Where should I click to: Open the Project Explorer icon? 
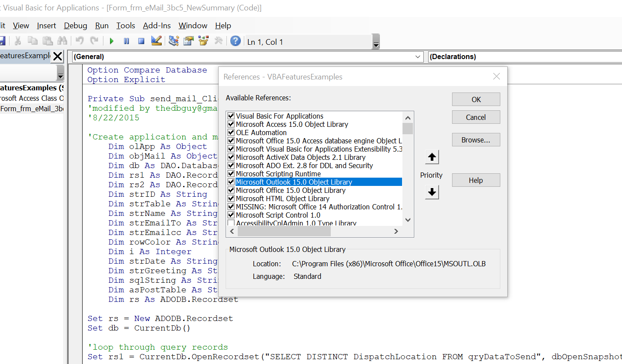tap(174, 41)
